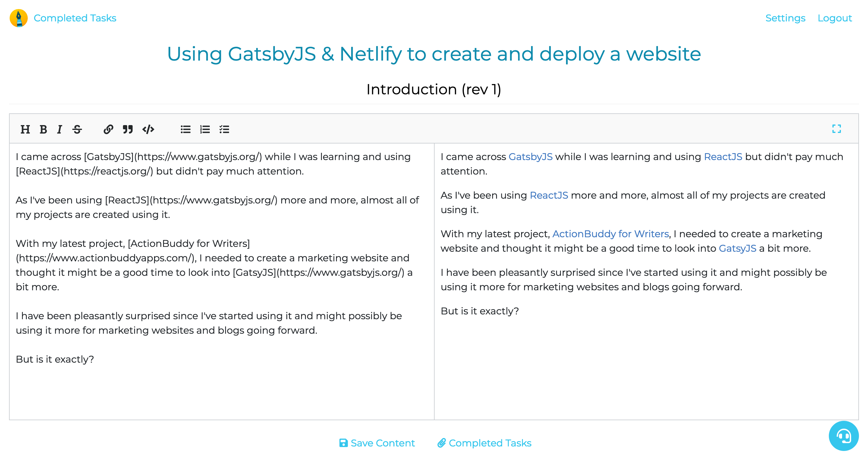
Task: Open Completed Tasks in top navigation
Action: pyautogui.click(x=75, y=18)
